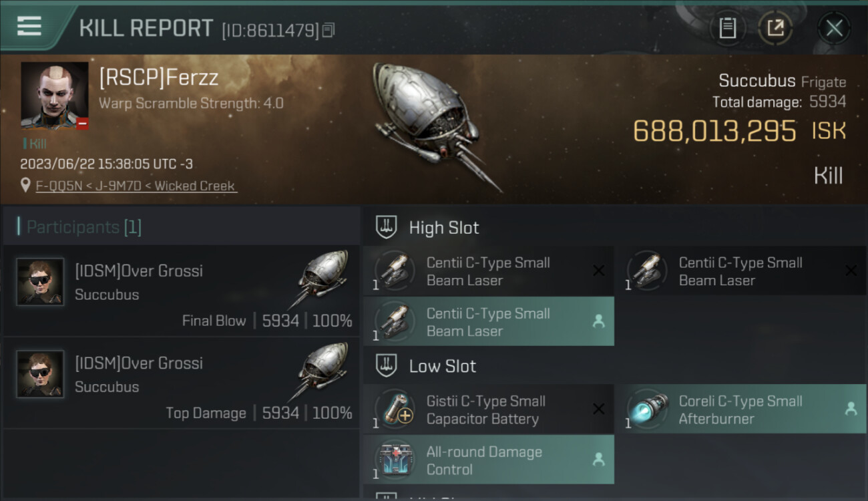Click the share/export icon in the header
Image resolution: width=868 pixels, height=501 pixels.
tap(775, 28)
